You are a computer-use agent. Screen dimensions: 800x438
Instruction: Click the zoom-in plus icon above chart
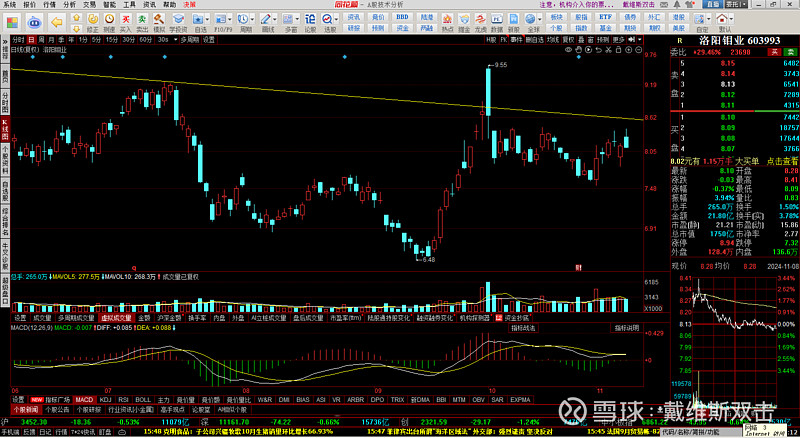pos(629,50)
